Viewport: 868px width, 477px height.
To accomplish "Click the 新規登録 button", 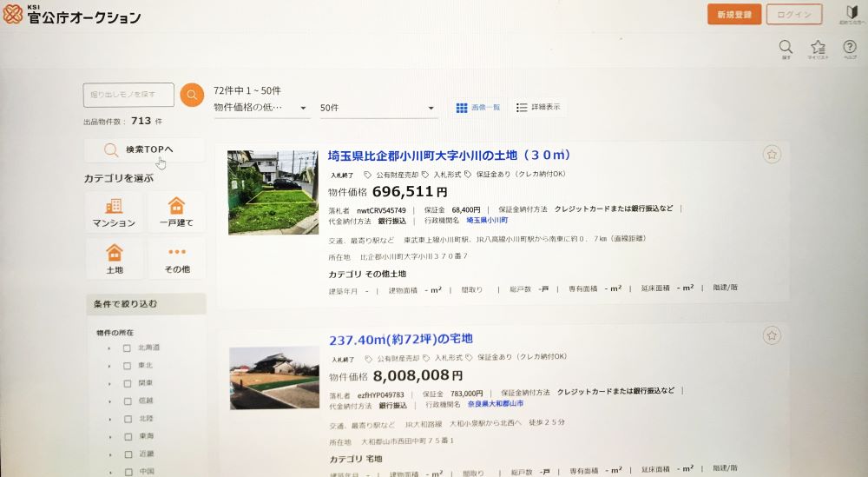I will point(734,15).
